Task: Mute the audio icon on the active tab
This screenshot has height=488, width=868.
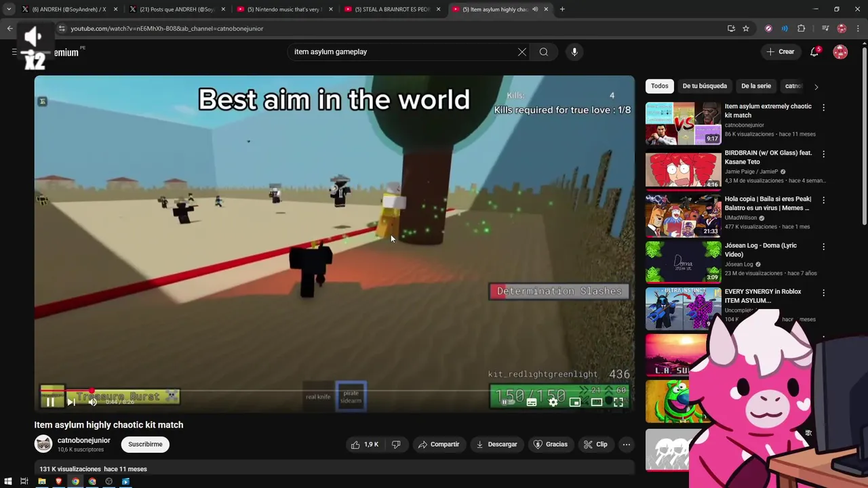Action: tap(535, 9)
